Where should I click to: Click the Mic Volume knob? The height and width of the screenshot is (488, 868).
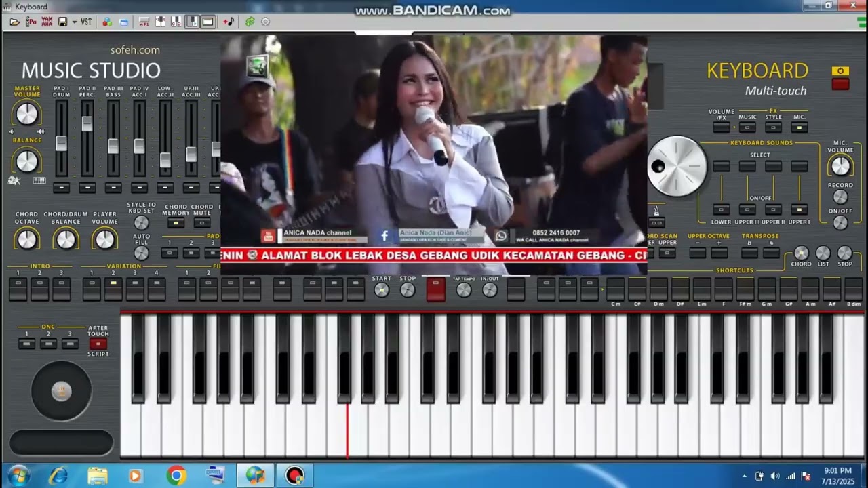[840, 166]
